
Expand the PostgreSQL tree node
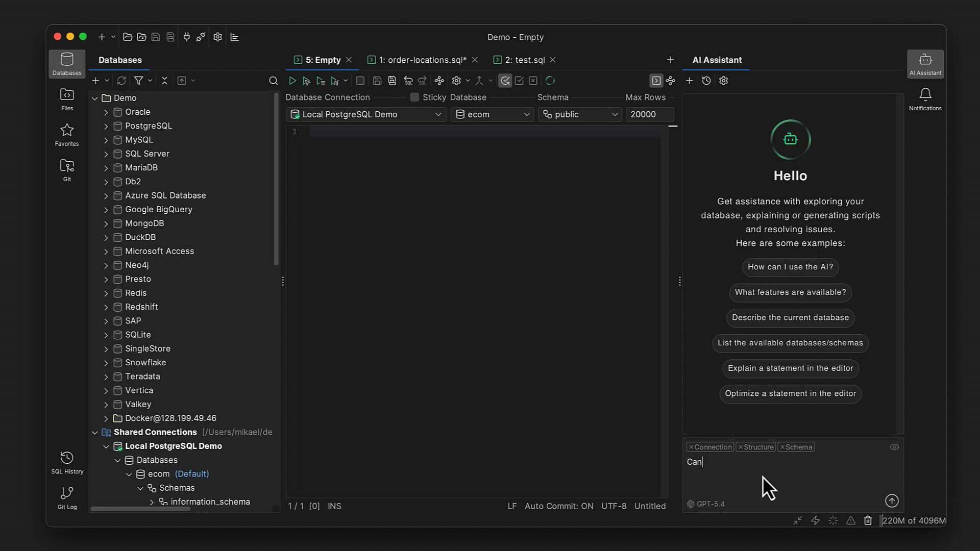tap(106, 126)
